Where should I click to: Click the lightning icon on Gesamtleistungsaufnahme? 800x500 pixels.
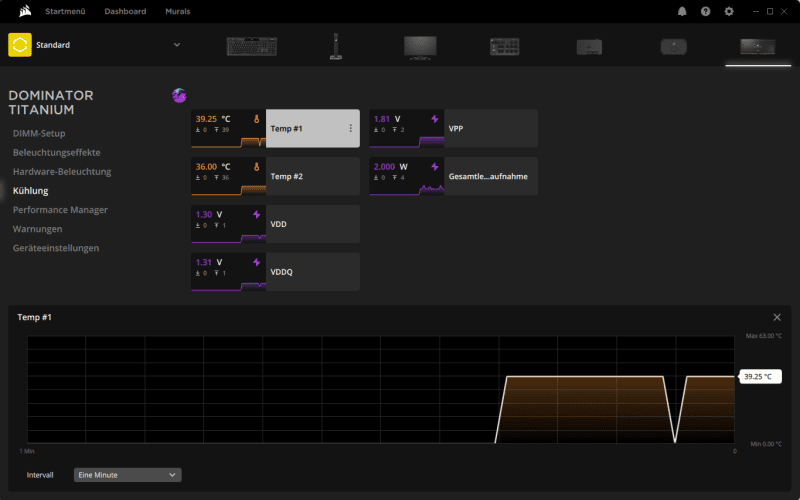435,167
